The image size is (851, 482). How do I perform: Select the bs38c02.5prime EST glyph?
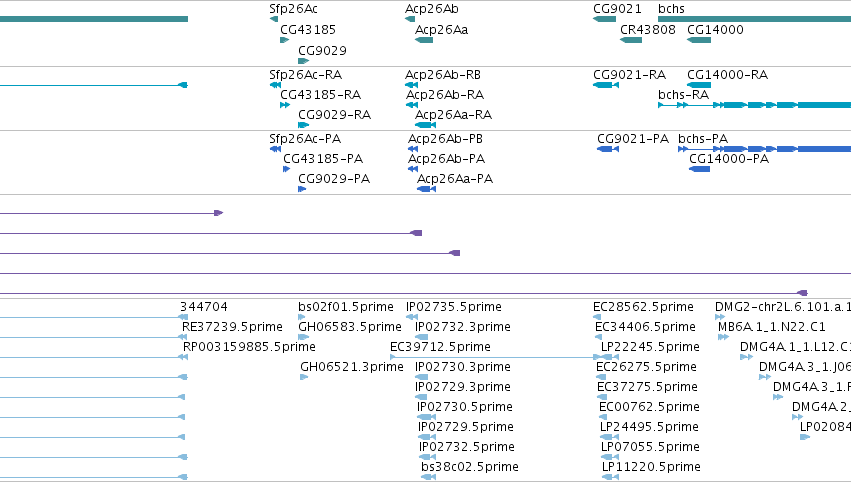[x=428, y=477]
